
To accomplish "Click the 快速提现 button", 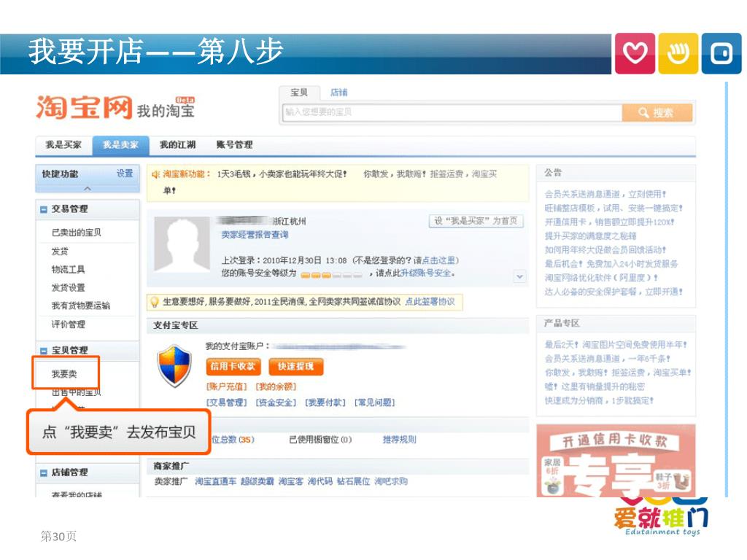I will (296, 366).
